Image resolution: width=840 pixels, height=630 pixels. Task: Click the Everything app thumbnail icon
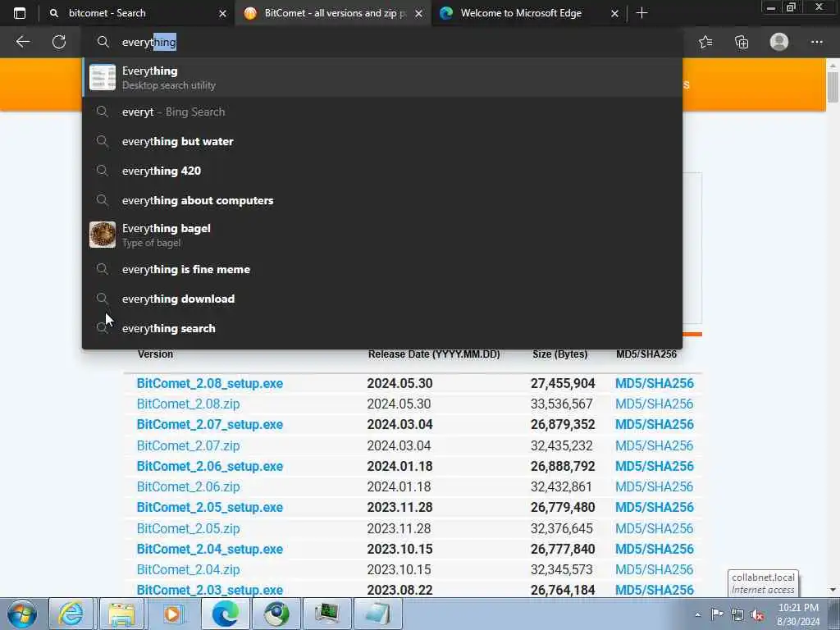click(103, 77)
